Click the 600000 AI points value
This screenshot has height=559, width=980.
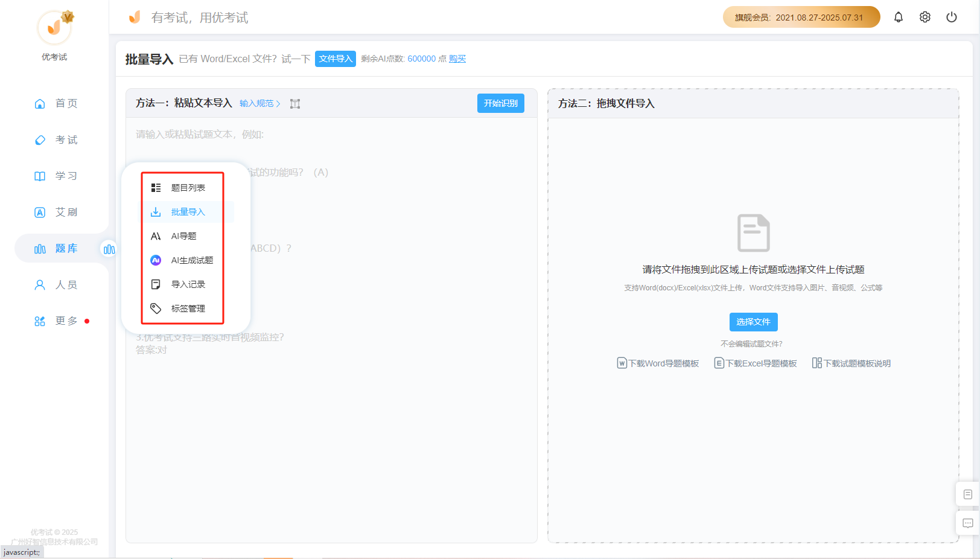(421, 59)
